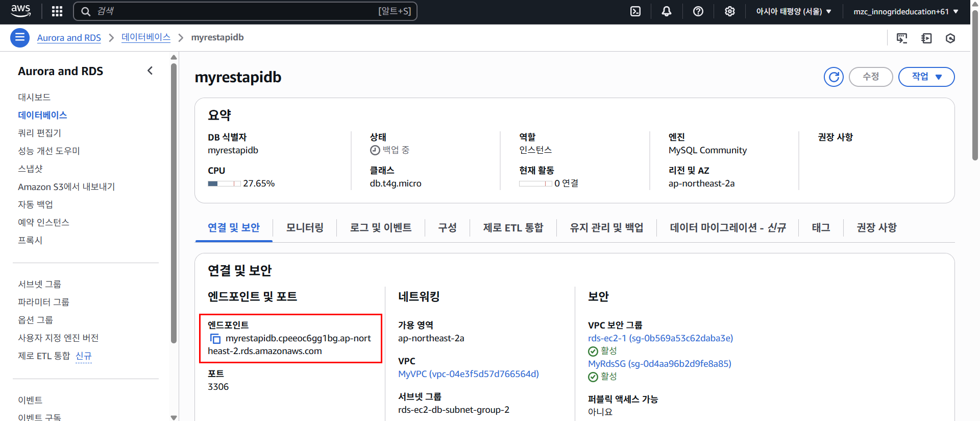Open 쿼리 편집기 in the sidebar
Screen dimensions: 980x421
(39, 133)
